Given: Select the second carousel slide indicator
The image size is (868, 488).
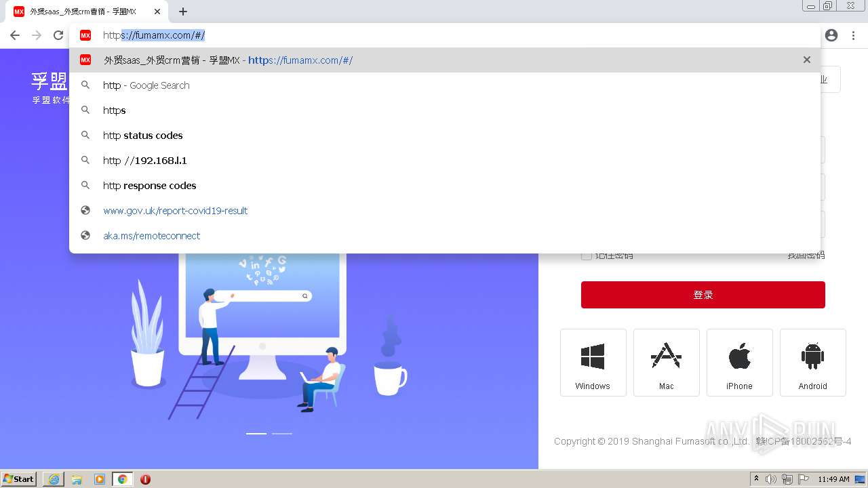Looking at the screenshot, I should 282,433.
